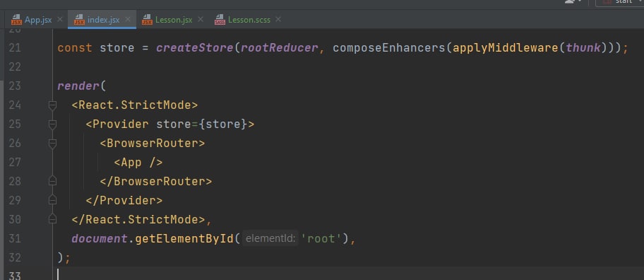Screen dimensions: 644x280
Task: Click the opening BrowserRouter tag
Action: tap(153, 144)
